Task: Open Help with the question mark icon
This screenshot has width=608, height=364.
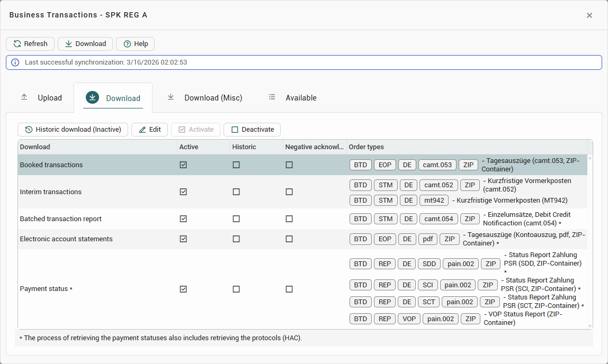Action: coord(127,44)
